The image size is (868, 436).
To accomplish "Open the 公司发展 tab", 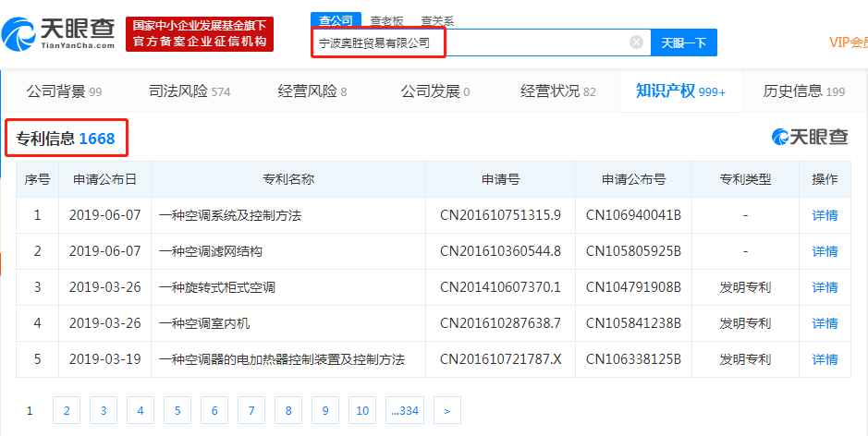I will click(435, 91).
